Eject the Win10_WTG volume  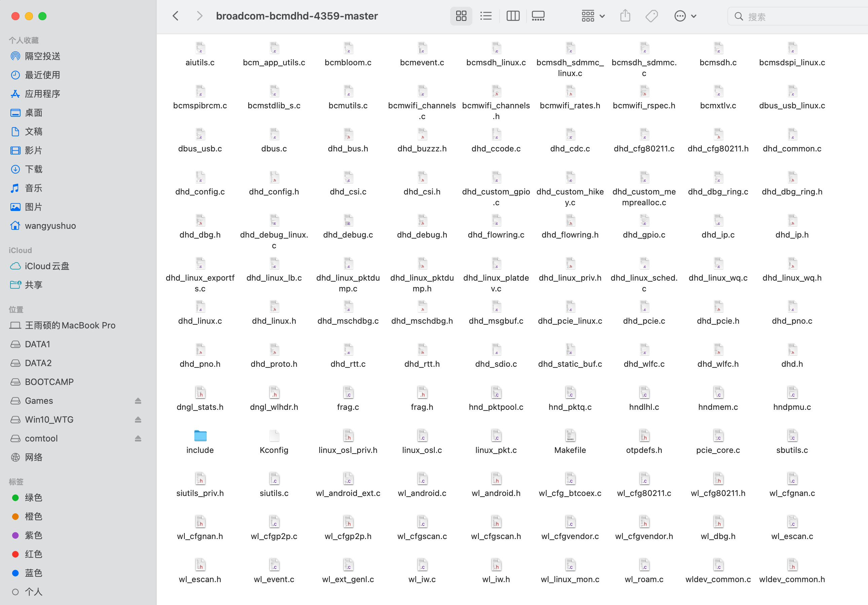click(x=138, y=420)
